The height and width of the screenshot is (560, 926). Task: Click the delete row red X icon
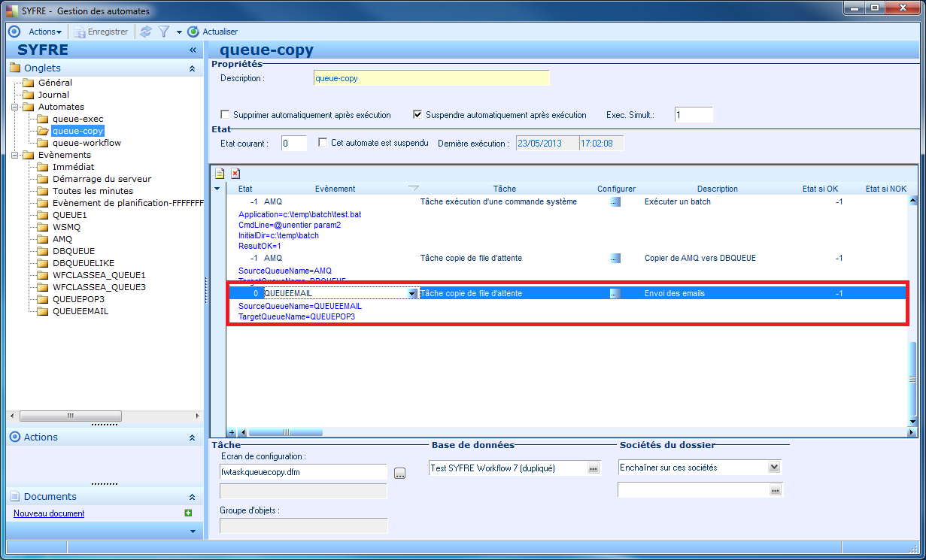pyautogui.click(x=235, y=173)
